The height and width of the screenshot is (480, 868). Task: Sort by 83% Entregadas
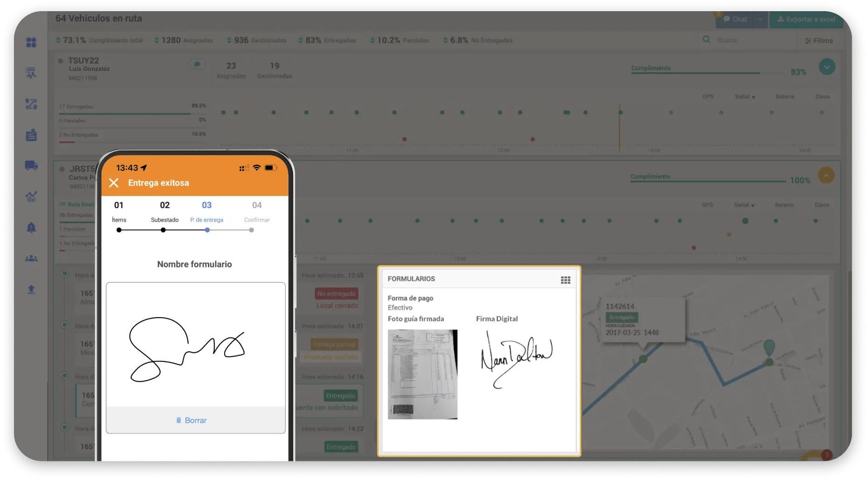(327, 40)
